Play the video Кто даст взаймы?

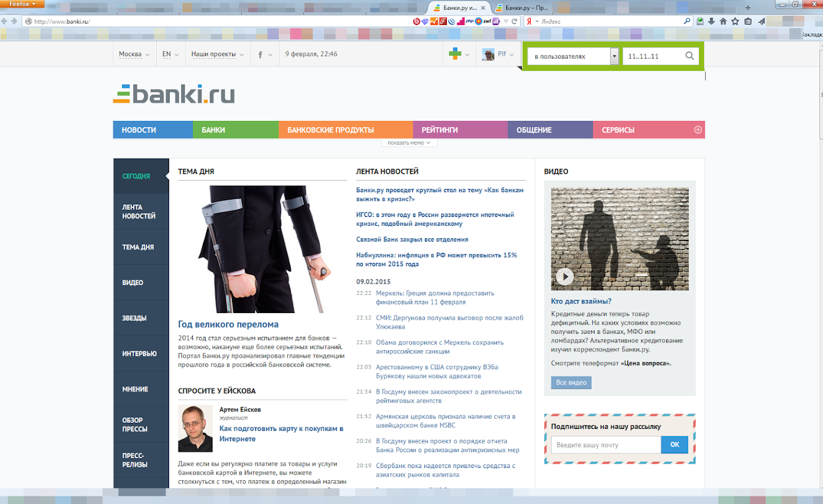tap(565, 276)
